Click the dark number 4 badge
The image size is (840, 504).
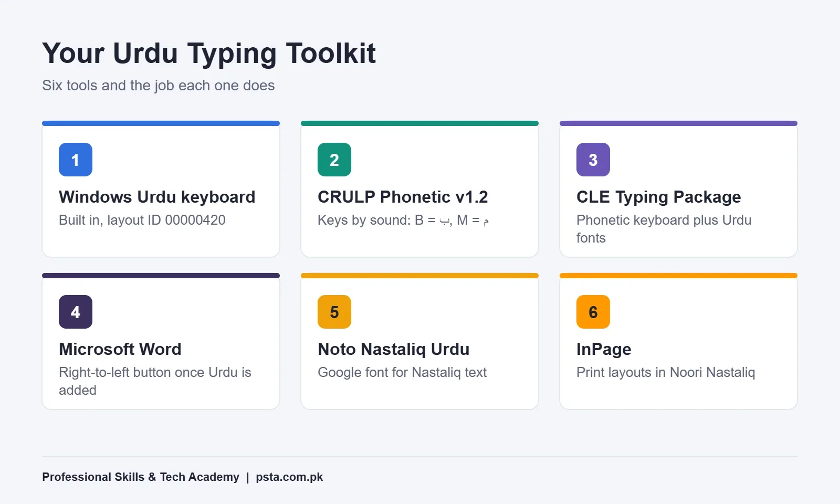(76, 312)
